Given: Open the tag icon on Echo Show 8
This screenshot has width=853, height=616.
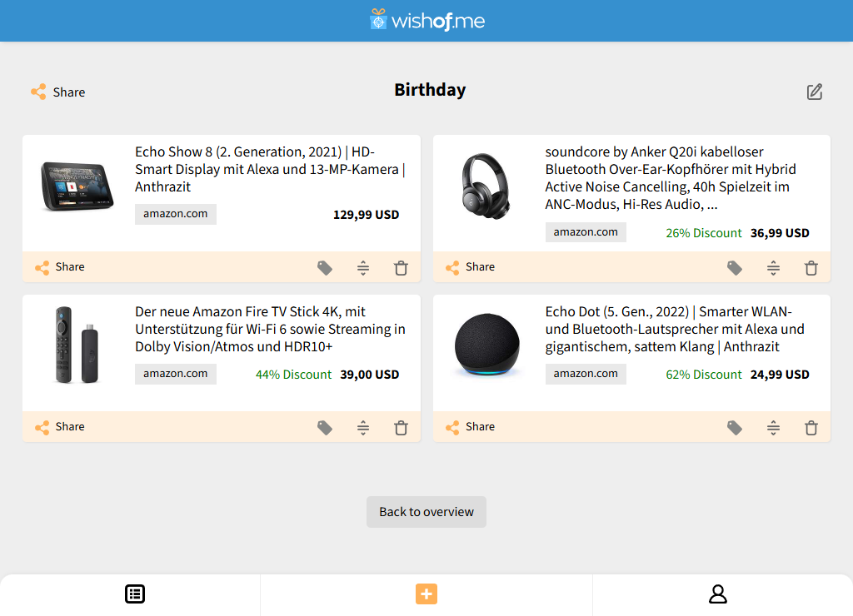Looking at the screenshot, I should [324, 267].
